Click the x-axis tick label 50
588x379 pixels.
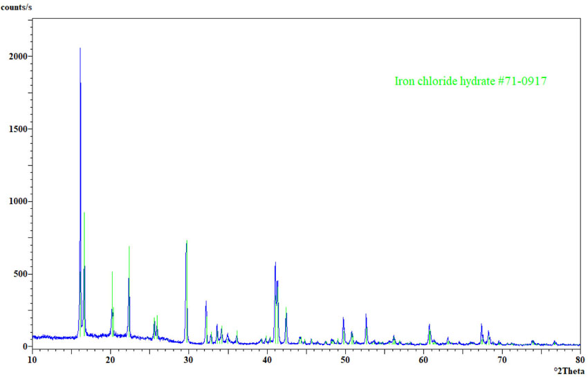tap(345, 360)
